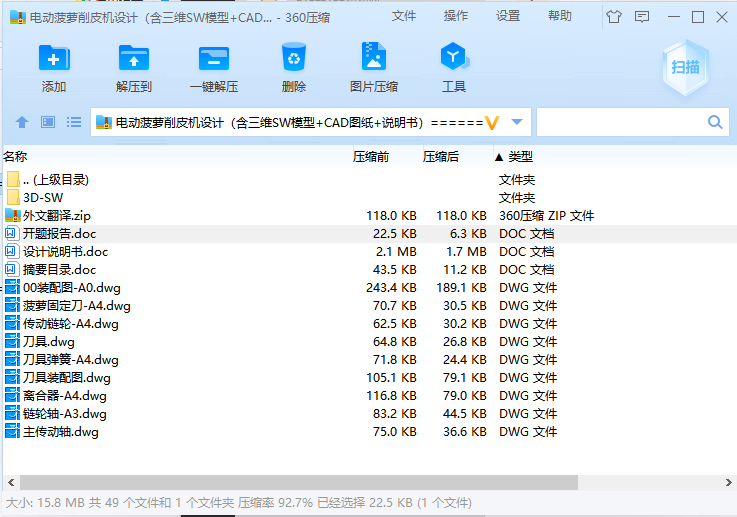Select the 传动链轮-A4.dwg file

point(369,324)
